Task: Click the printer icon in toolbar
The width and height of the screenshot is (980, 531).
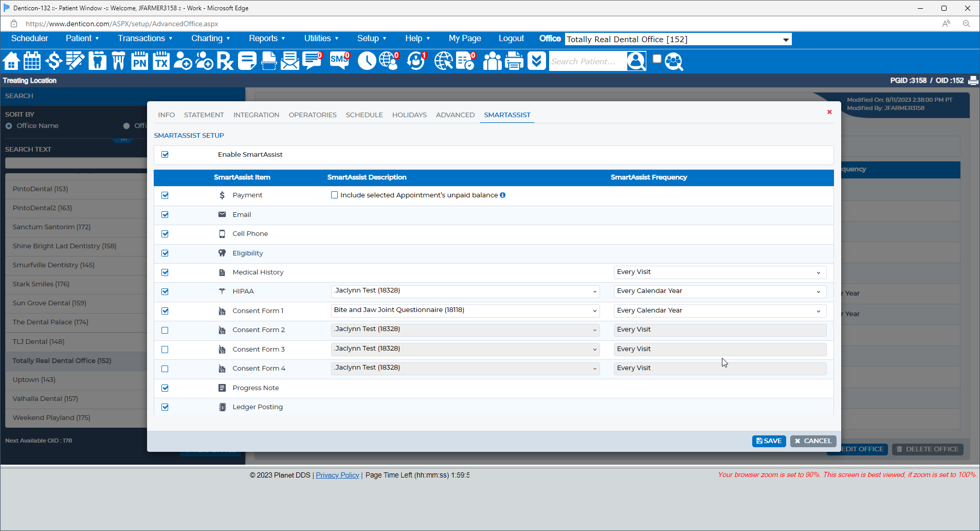Action: (514, 61)
